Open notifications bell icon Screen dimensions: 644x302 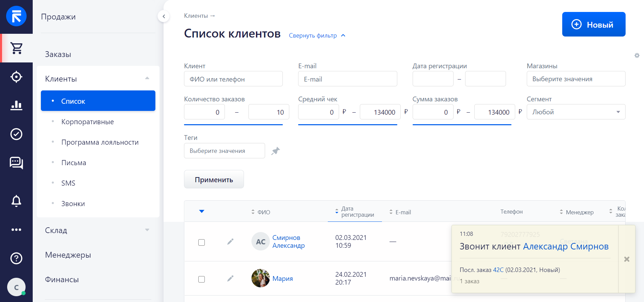16,201
